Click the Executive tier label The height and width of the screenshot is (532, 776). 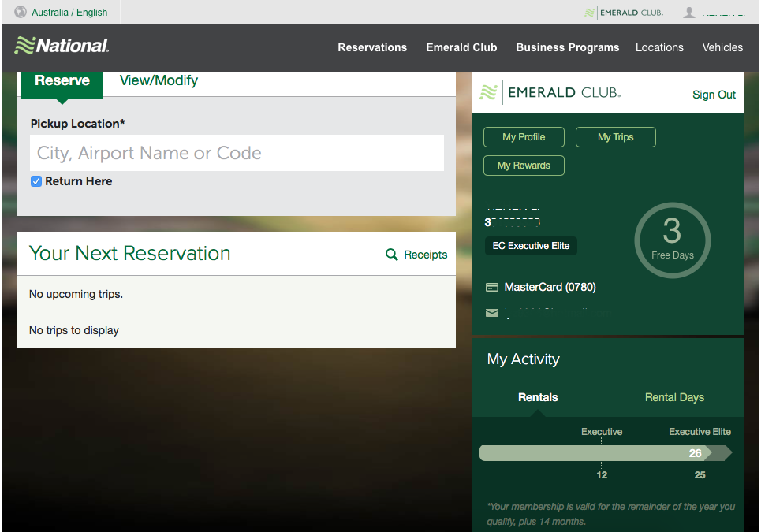[x=601, y=432]
